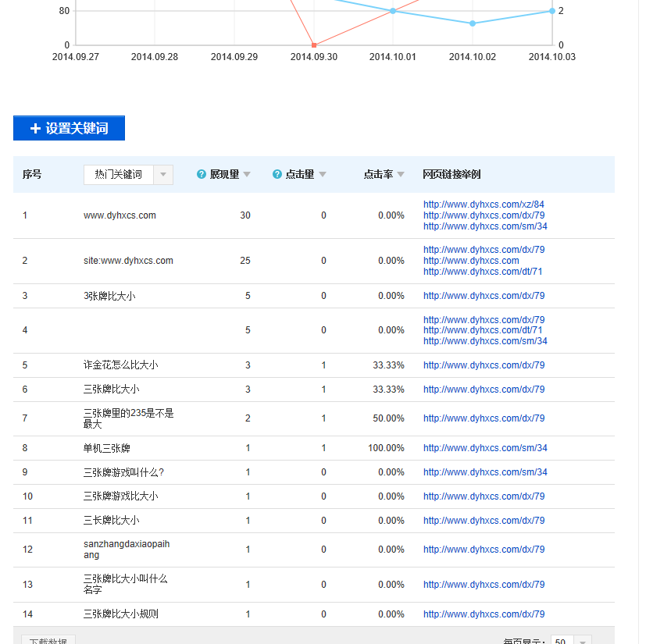671x644 pixels.
Task: Open the dyhxcs.com/xz/84 link
Action: click(x=484, y=205)
